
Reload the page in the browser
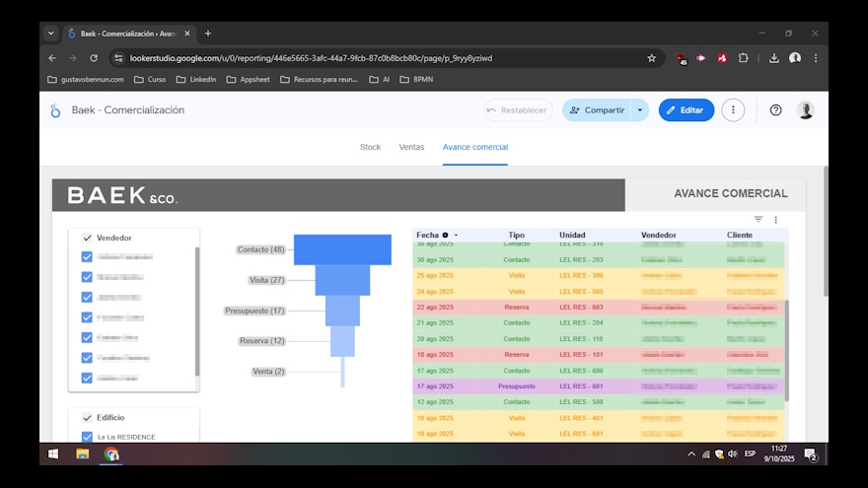94,58
